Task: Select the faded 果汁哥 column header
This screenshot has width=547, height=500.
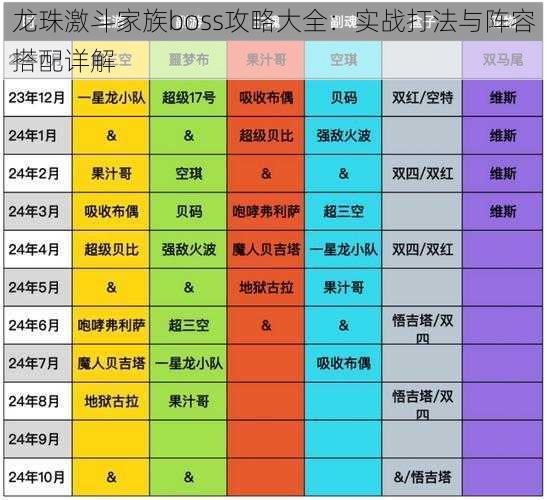Action: coord(266,60)
